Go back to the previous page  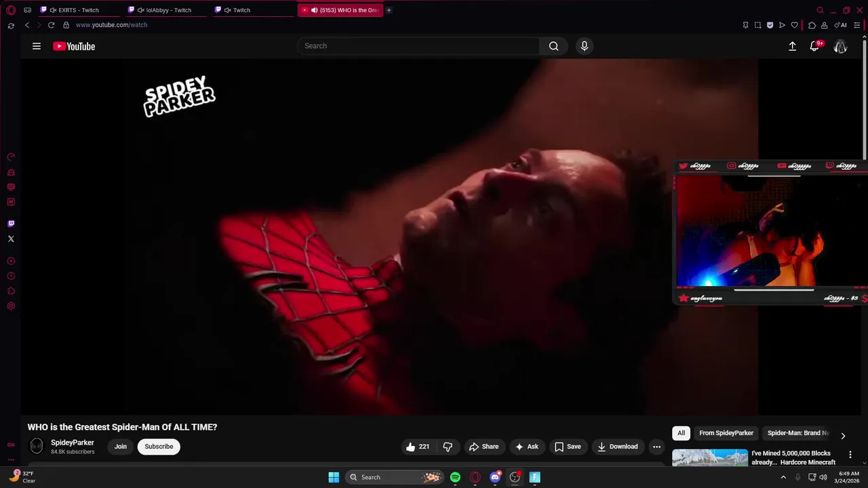[27, 25]
